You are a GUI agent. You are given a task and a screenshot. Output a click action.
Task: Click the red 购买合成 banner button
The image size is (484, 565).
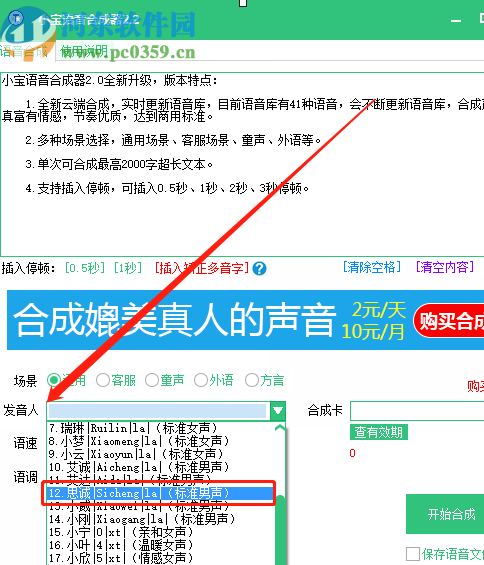click(449, 321)
